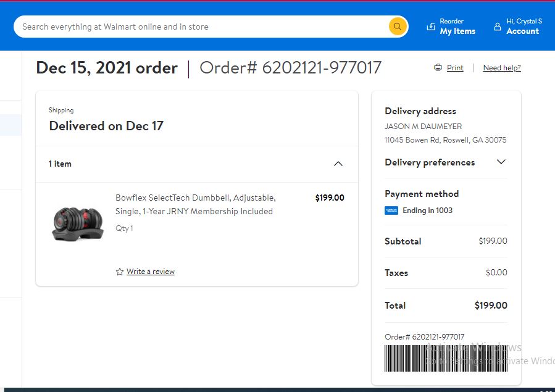Screen dimensions: 555x392
Task: Click the Reorder My Items icon
Action: [431, 27]
